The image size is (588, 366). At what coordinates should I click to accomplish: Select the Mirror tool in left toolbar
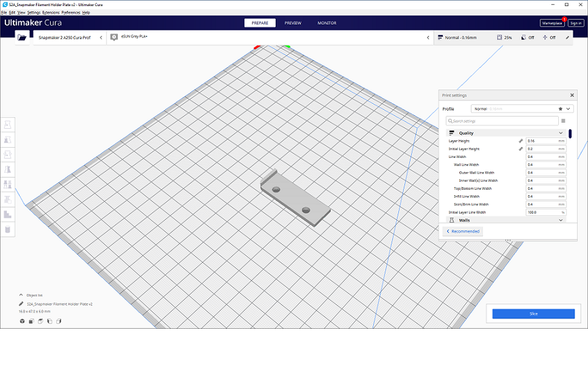(8, 169)
